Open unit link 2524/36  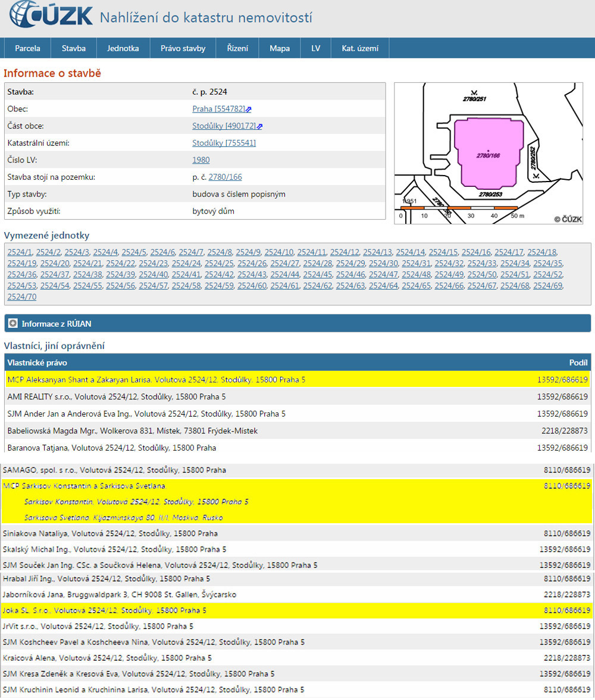tap(22, 274)
